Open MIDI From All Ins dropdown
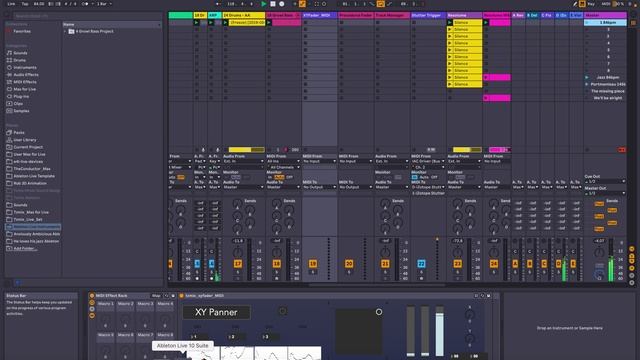 tap(283, 161)
